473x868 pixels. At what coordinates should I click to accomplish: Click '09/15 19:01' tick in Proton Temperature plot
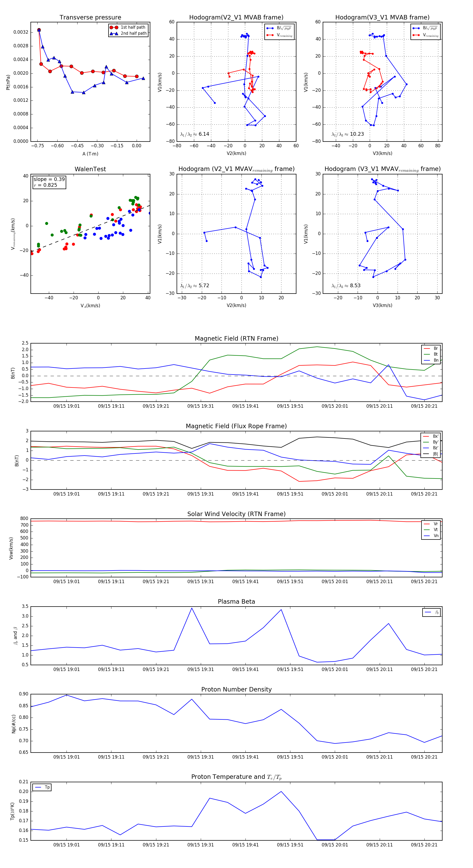pyautogui.click(x=66, y=845)
